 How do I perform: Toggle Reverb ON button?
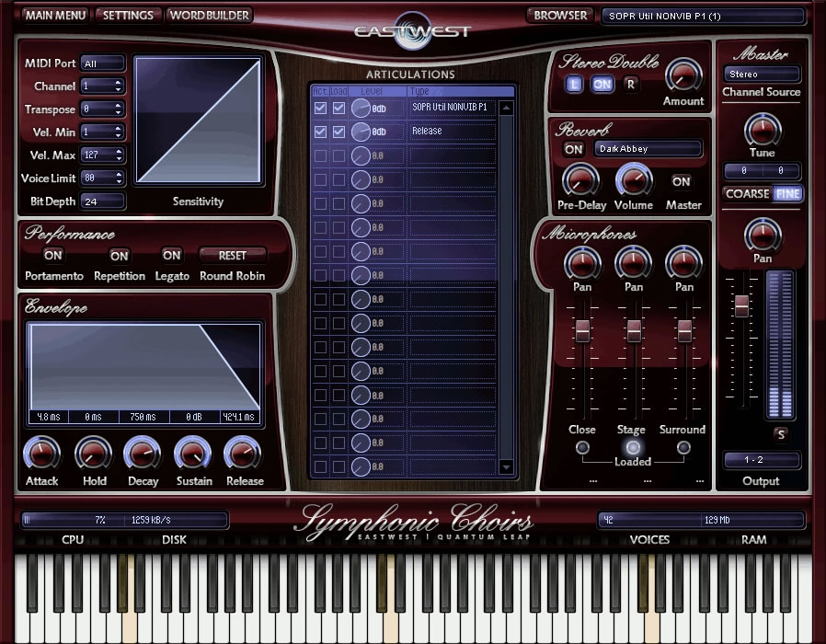click(x=574, y=150)
